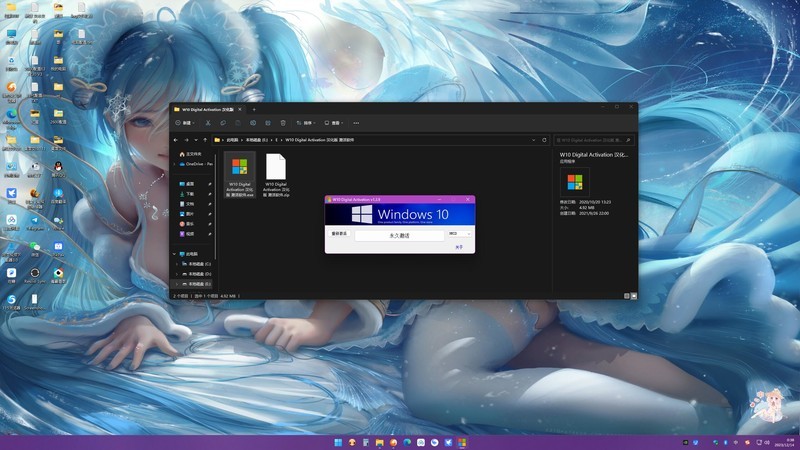Select the W10 Digital Activation .zip file
The height and width of the screenshot is (450, 800).
[x=276, y=175]
